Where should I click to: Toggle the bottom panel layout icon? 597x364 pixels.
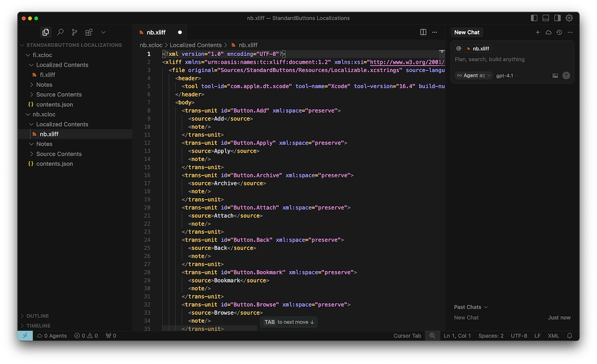click(546, 18)
